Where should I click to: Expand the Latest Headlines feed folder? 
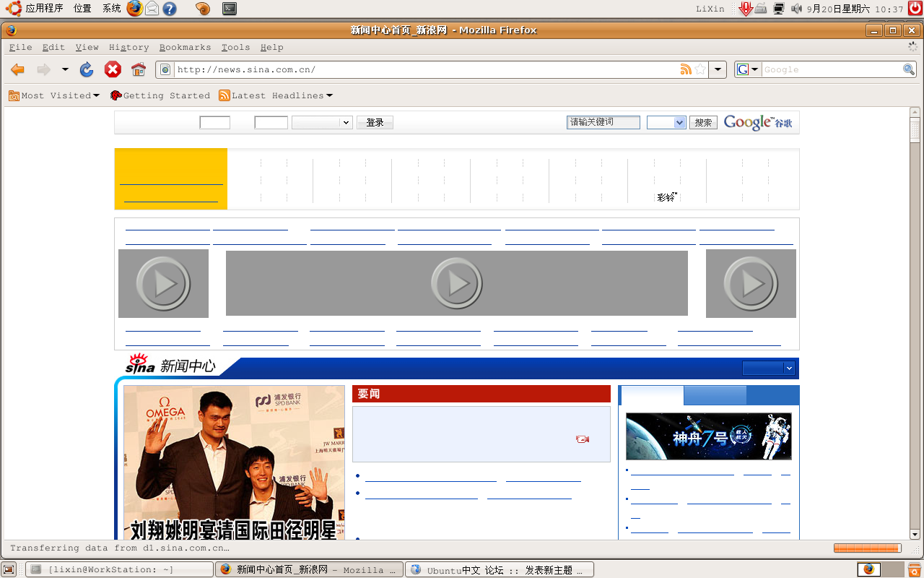[x=276, y=95]
